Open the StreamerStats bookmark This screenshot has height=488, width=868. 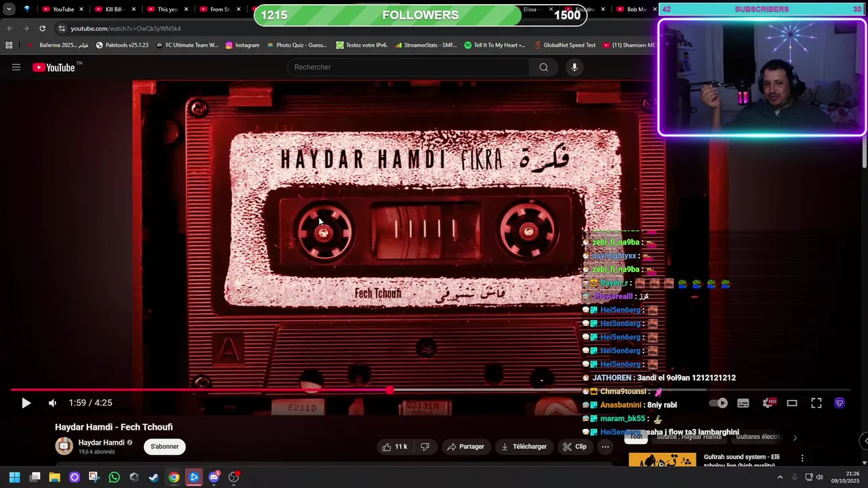[x=425, y=45]
